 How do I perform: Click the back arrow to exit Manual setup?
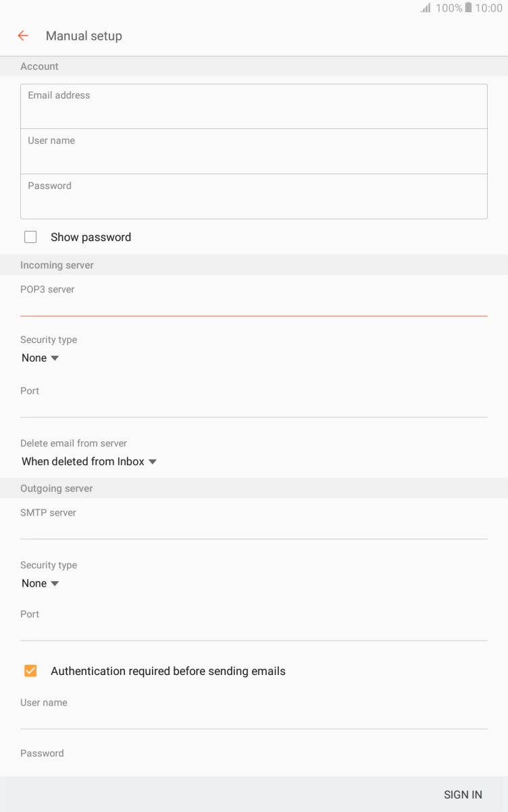[23, 35]
